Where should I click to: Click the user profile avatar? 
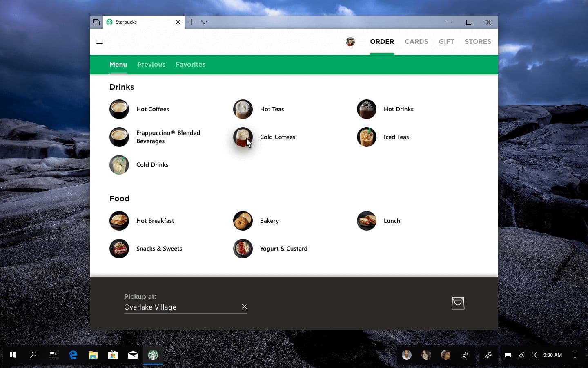pos(350,42)
